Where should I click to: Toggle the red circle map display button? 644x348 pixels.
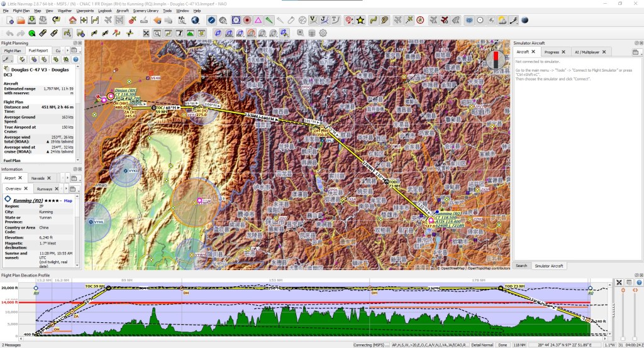pyautogui.click(x=247, y=20)
